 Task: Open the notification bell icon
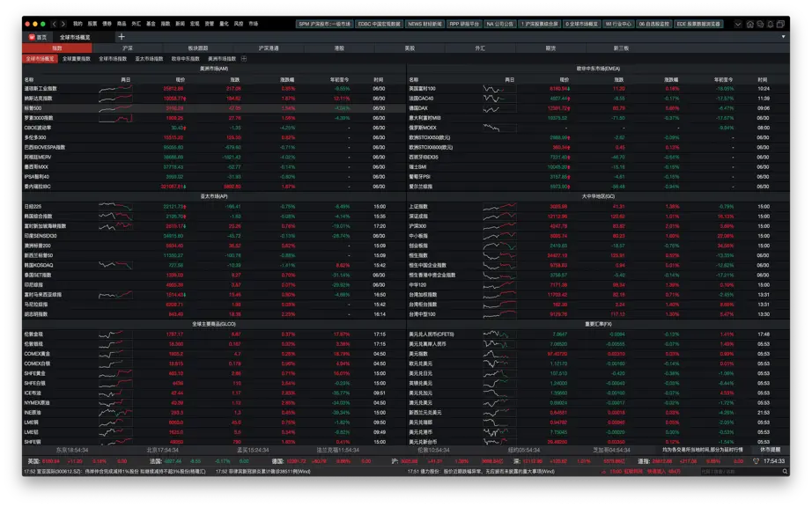pos(771,25)
